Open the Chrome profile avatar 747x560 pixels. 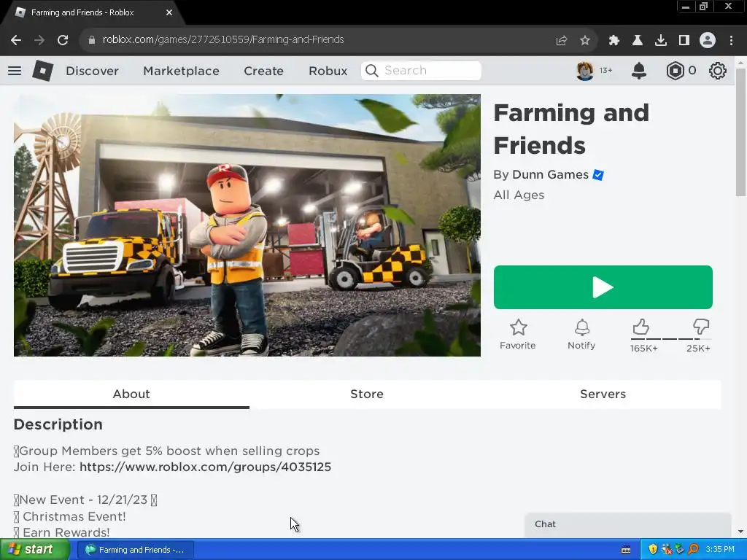pyautogui.click(x=708, y=41)
